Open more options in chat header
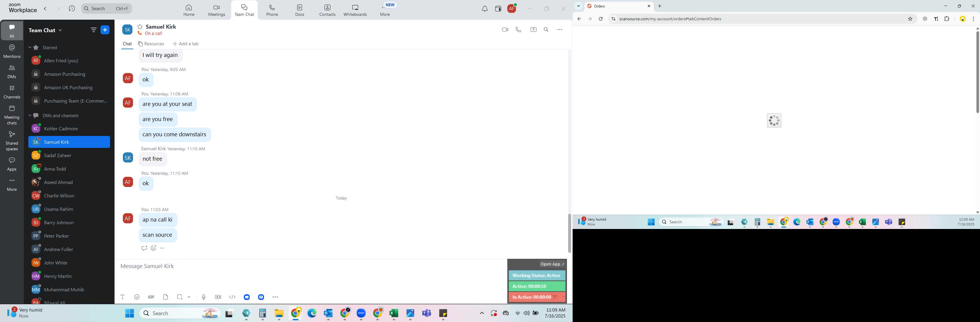The image size is (980, 322). coord(559,30)
